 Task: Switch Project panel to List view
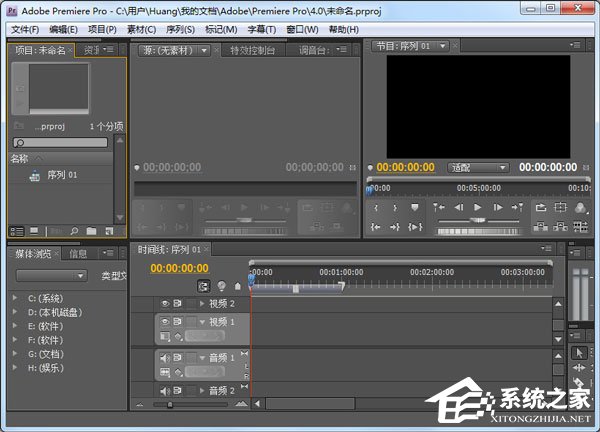(17, 231)
